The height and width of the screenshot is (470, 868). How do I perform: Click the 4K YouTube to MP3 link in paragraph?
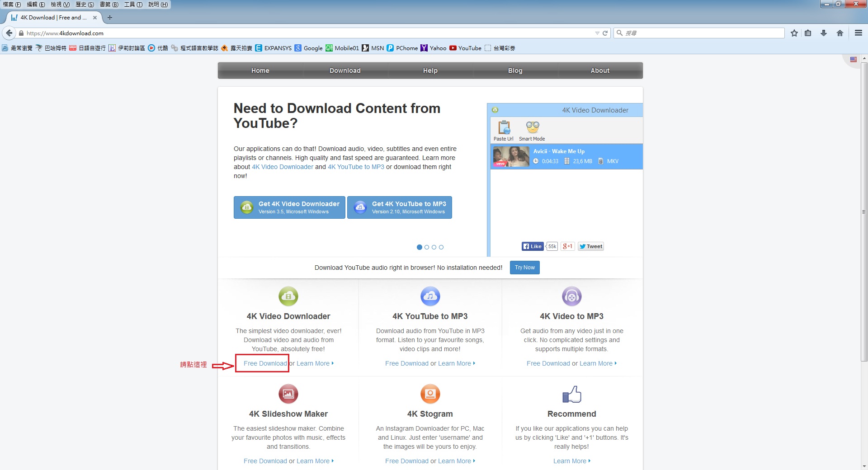point(356,167)
